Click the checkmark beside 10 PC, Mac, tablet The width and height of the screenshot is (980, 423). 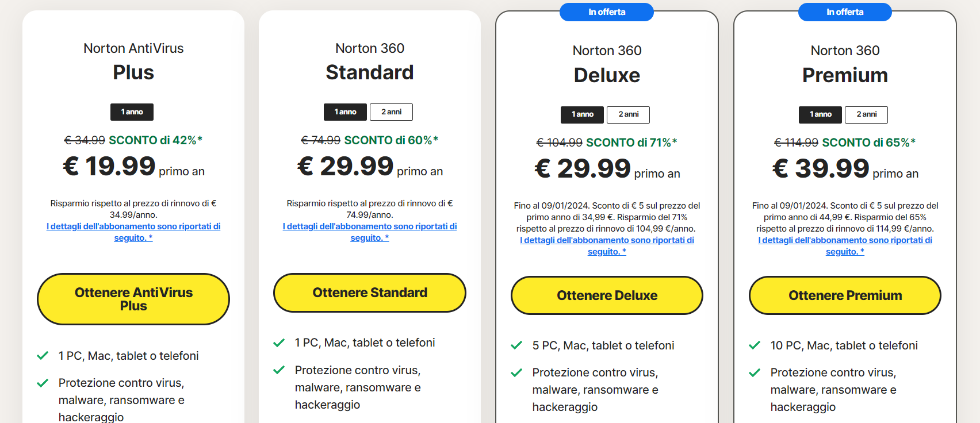click(x=755, y=345)
